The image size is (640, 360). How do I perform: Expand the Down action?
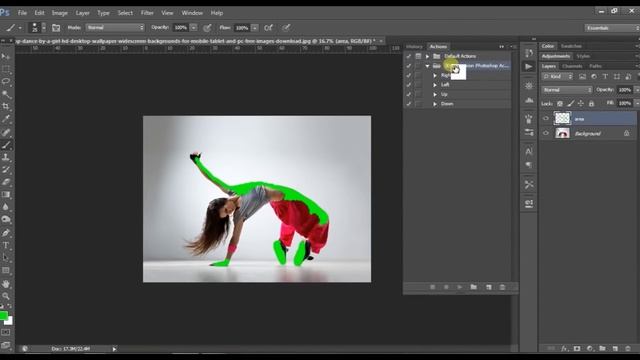[435, 104]
